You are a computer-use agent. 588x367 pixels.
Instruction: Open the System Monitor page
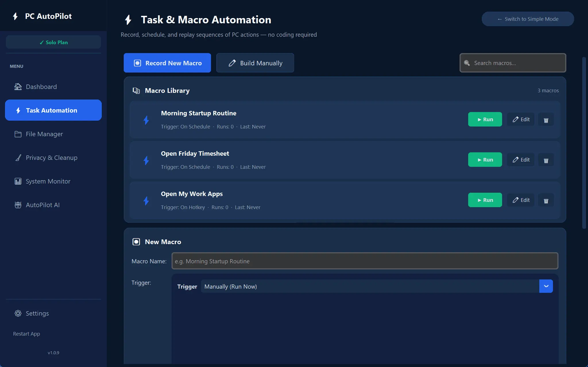coord(53,181)
